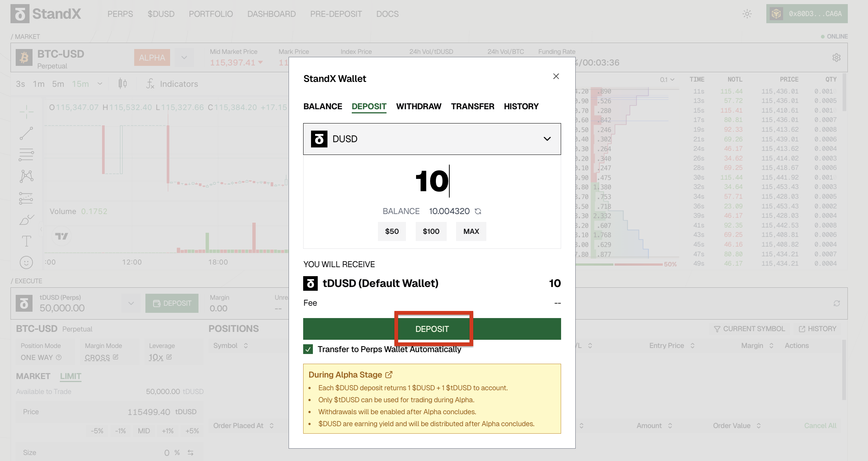Switch order type to MARKET

[x=33, y=376]
